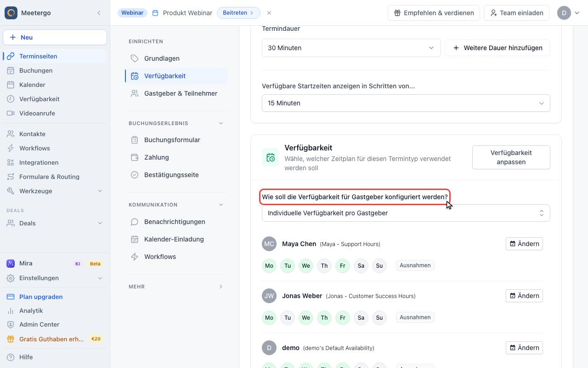Open Individuelle Verfügbarkeit pro Gastgeber dropdown
Viewport: 588px width, 368px height.
(x=406, y=213)
